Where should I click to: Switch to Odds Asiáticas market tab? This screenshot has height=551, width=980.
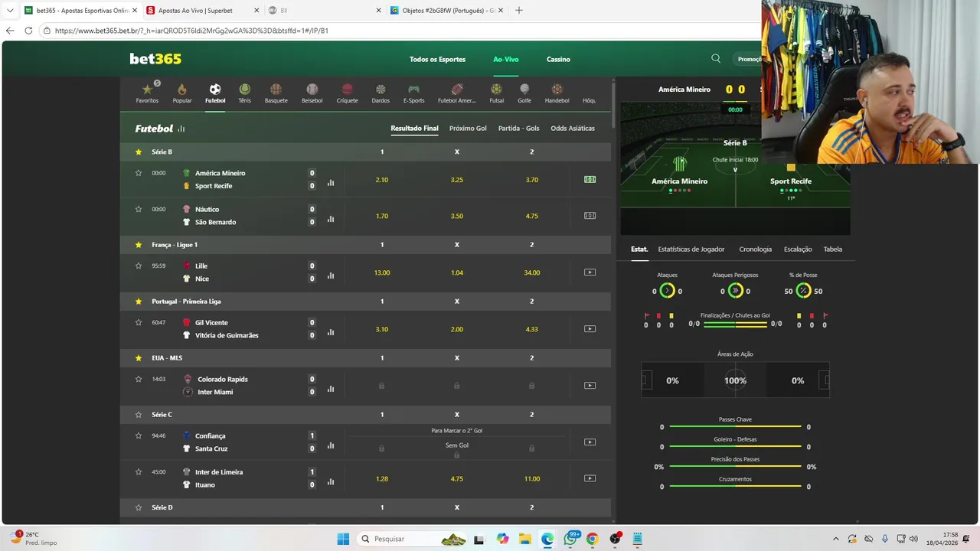click(573, 129)
